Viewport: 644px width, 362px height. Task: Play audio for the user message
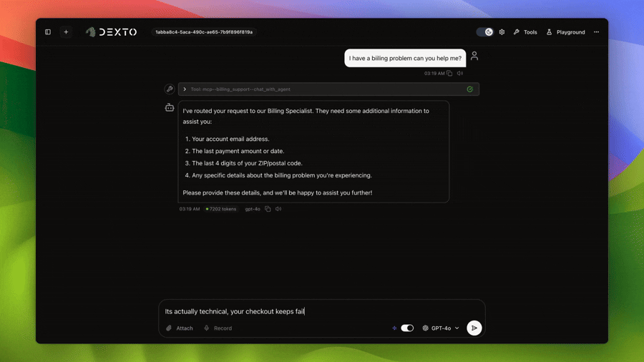(460, 73)
